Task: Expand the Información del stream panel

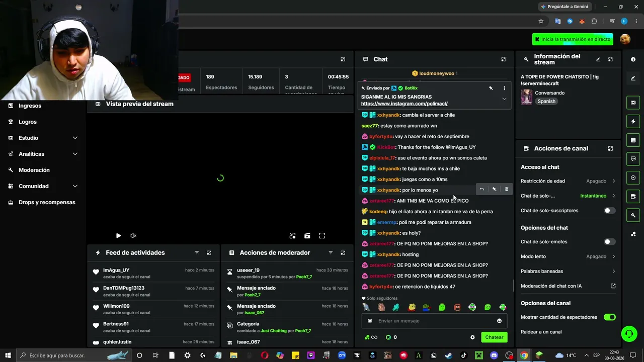Action: (610, 59)
